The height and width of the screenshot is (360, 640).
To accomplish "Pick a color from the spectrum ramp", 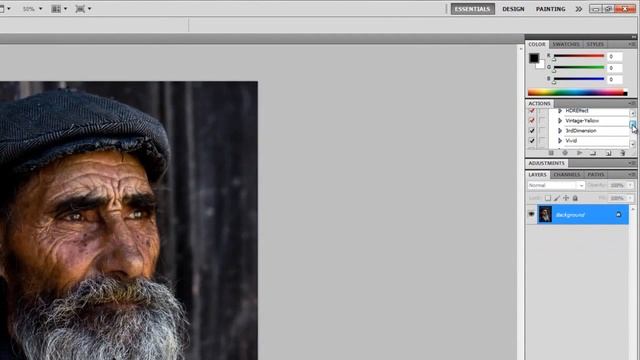I will pos(577,93).
